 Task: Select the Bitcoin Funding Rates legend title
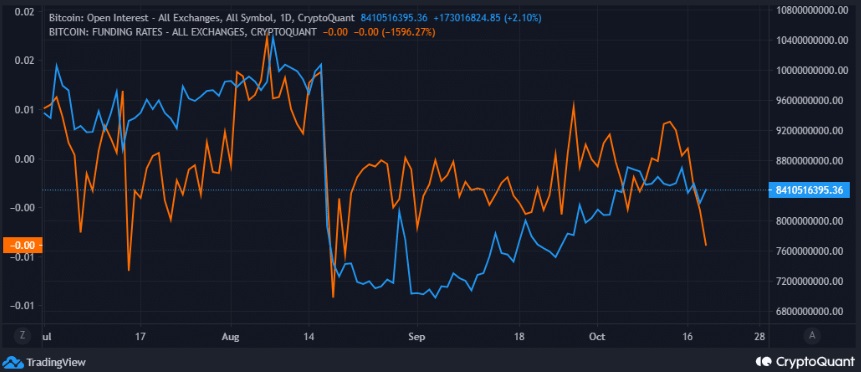(x=182, y=32)
